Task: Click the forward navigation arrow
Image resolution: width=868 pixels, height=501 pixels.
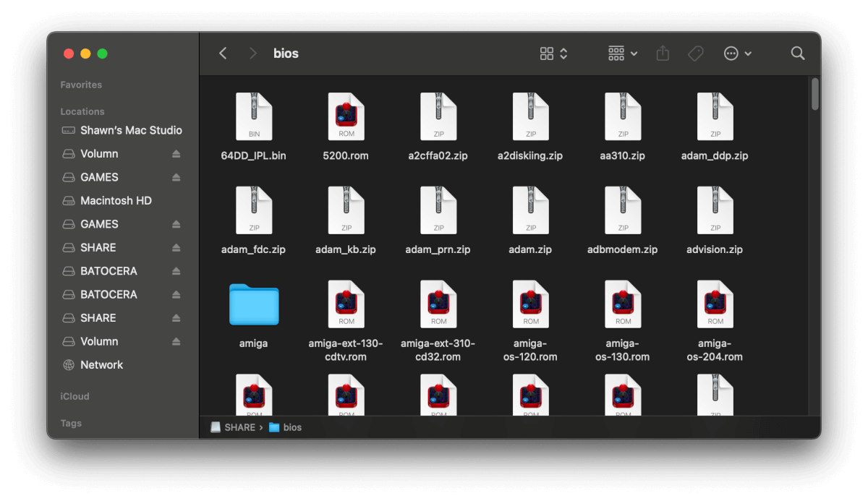Action: point(252,53)
